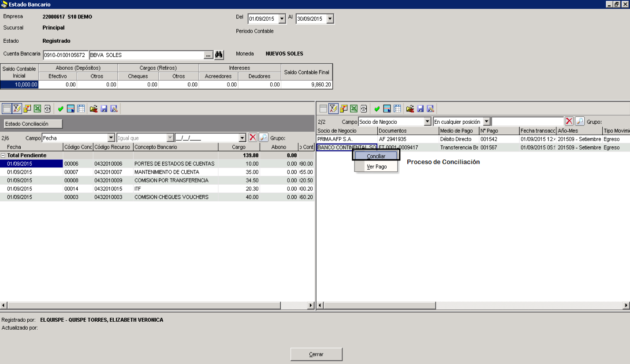
Task: Open the Campo 'Socio de Negocio' dropdown
Action: [x=427, y=121]
